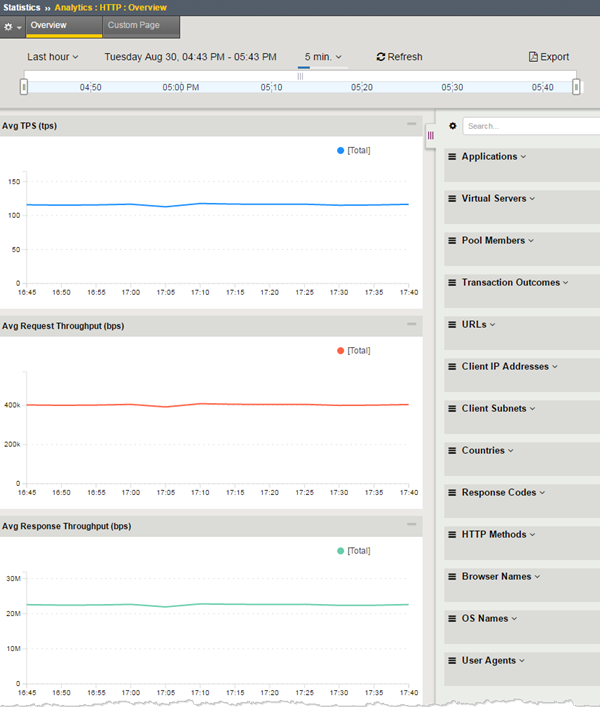This screenshot has height=707, width=600.
Task: Click the Search input field
Action: click(x=530, y=126)
